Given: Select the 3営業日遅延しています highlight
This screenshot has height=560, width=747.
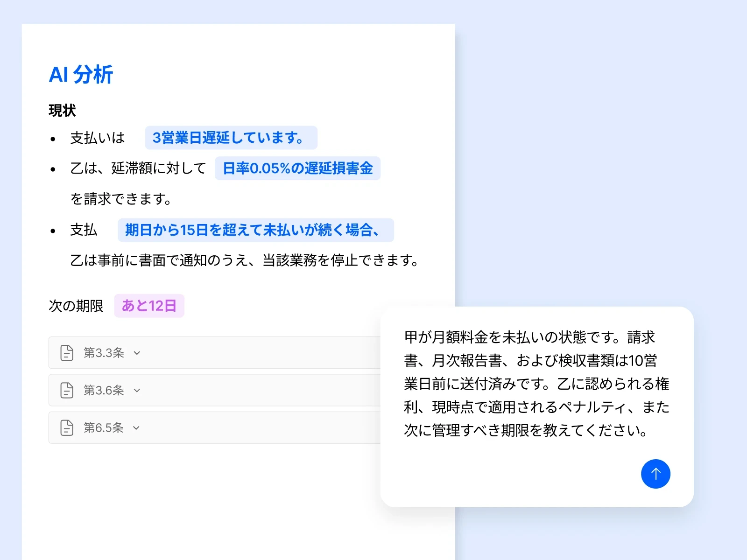Looking at the screenshot, I should click(x=231, y=138).
